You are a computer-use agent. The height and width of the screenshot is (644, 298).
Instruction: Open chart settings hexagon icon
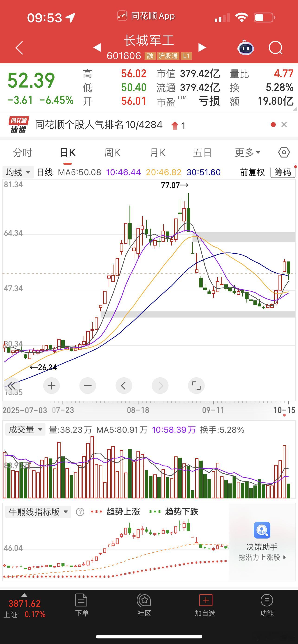(284, 152)
